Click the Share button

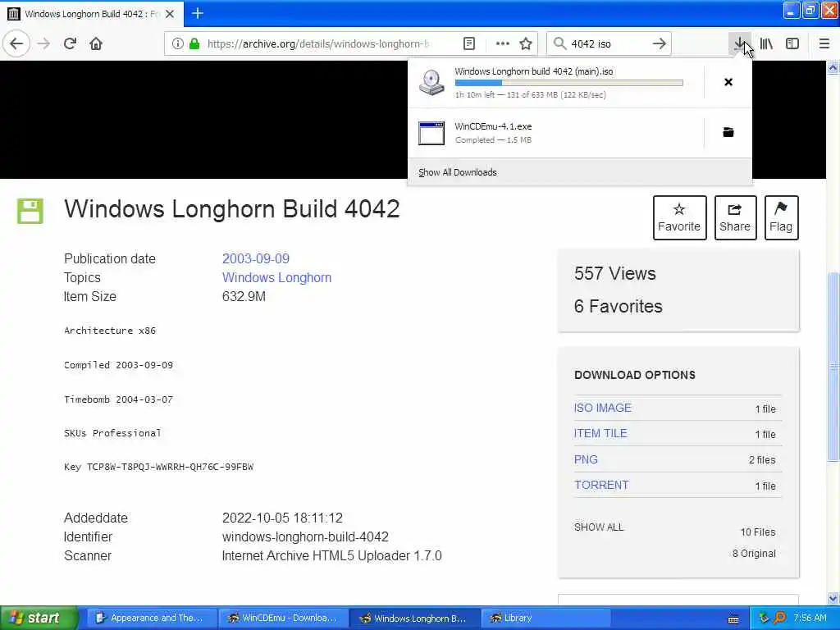pos(735,217)
